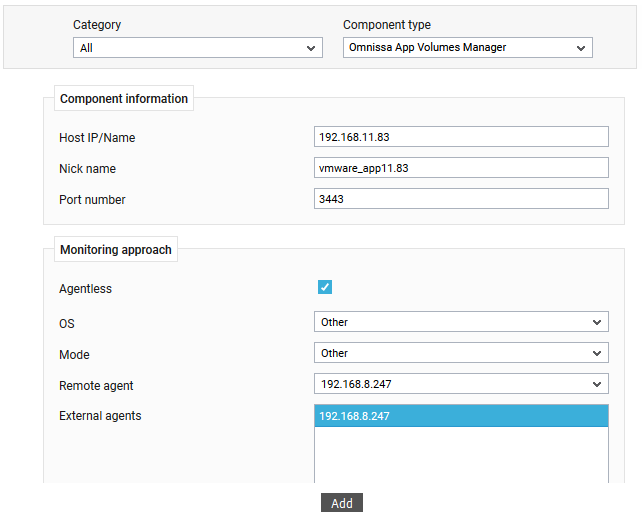Uncheck the Agentless checkbox
This screenshot has height=520, width=642.
point(325,287)
